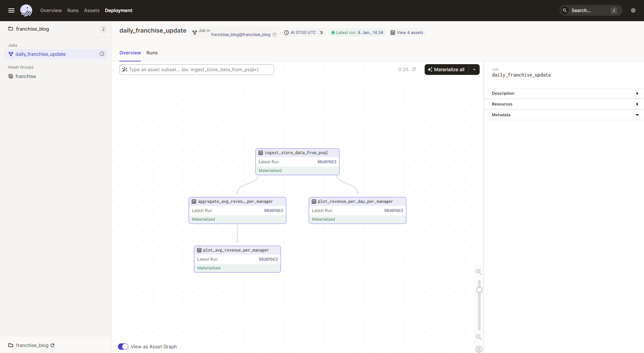This screenshot has height=353, width=644.
Task: Select plot_avg_revenue_per_manager asset node title
Action: click(236, 250)
